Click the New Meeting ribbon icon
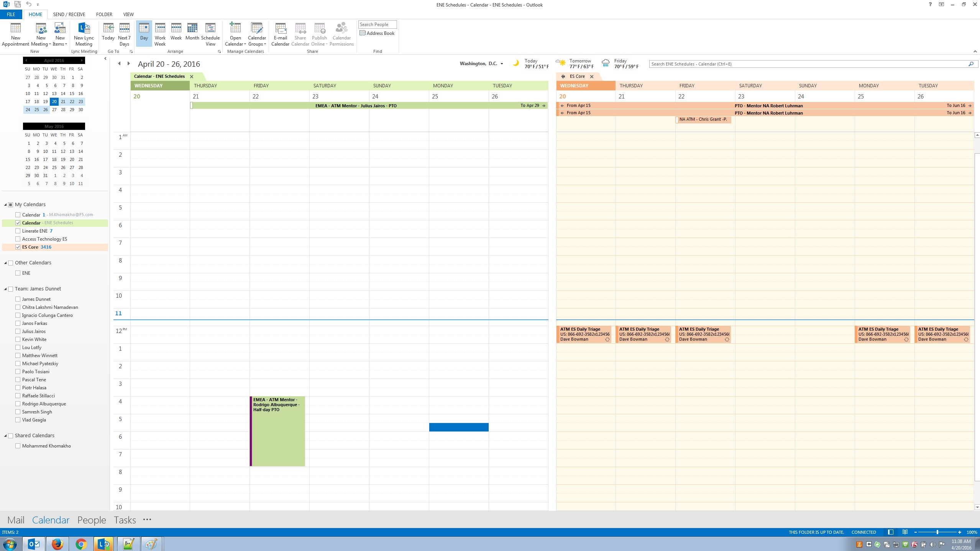980x551 pixels. tap(41, 34)
